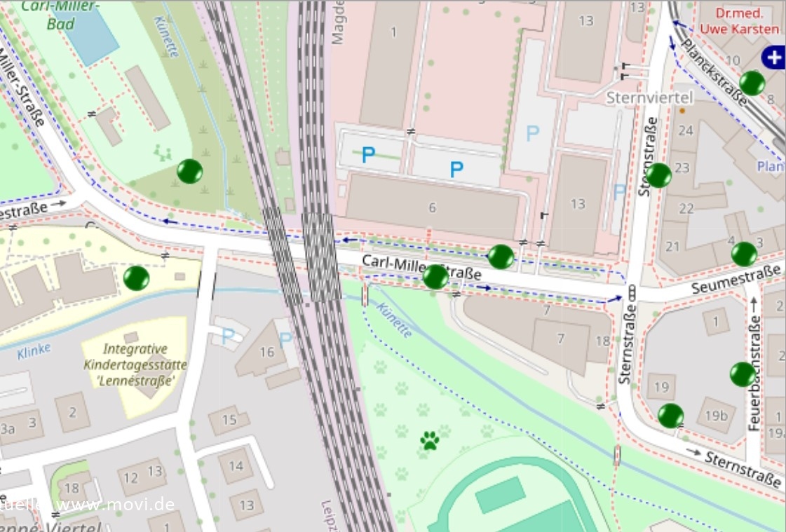The width and height of the screenshot is (786, 532).
Task: Click the playground icon in the park
Action: (163, 152)
